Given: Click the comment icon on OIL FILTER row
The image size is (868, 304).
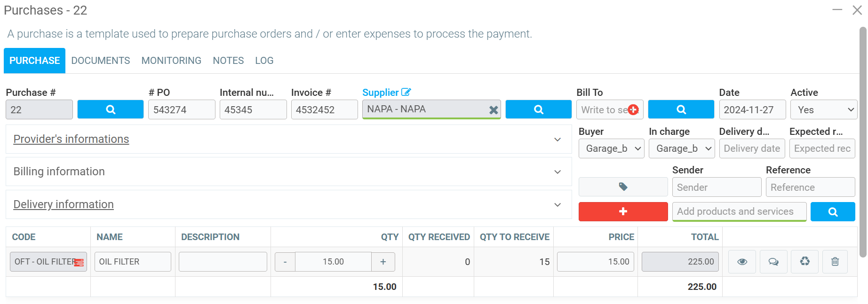Looking at the screenshot, I should click(773, 262).
